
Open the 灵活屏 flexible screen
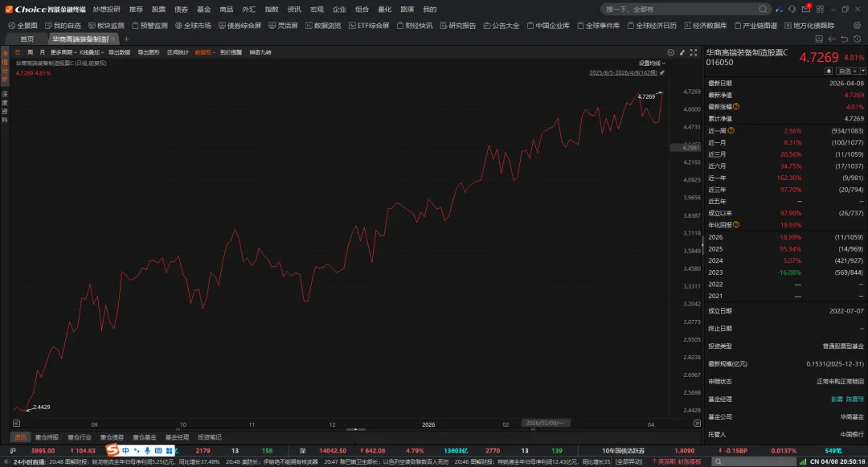[x=284, y=26]
